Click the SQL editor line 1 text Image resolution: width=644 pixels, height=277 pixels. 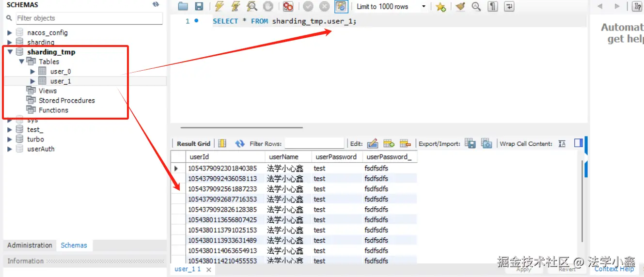pos(284,21)
